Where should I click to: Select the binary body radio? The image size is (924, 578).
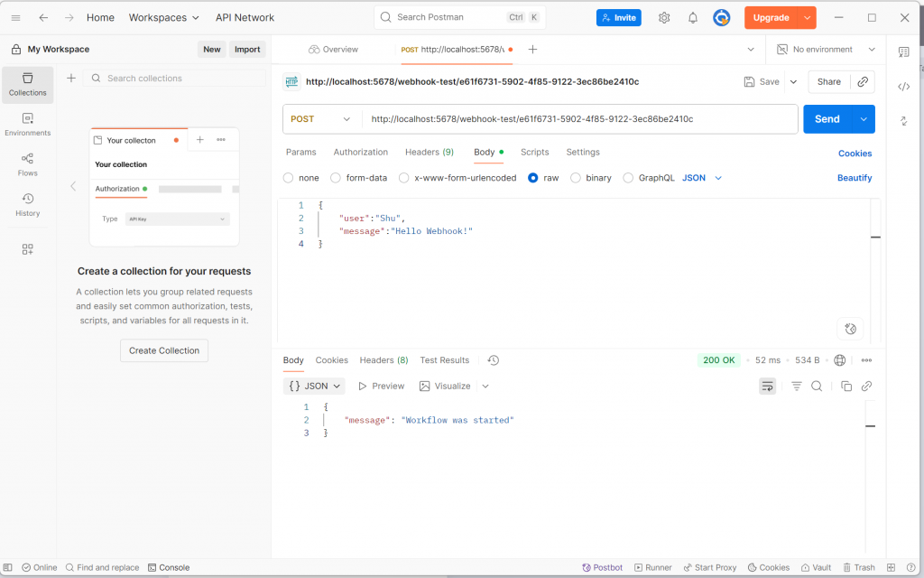[x=575, y=178]
